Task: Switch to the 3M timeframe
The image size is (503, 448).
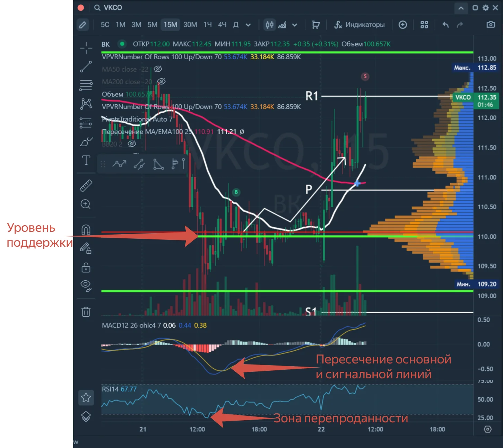Action: (x=136, y=25)
